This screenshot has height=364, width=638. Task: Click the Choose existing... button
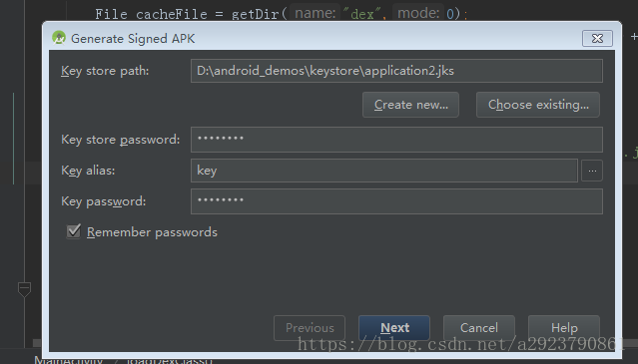pyautogui.click(x=538, y=105)
